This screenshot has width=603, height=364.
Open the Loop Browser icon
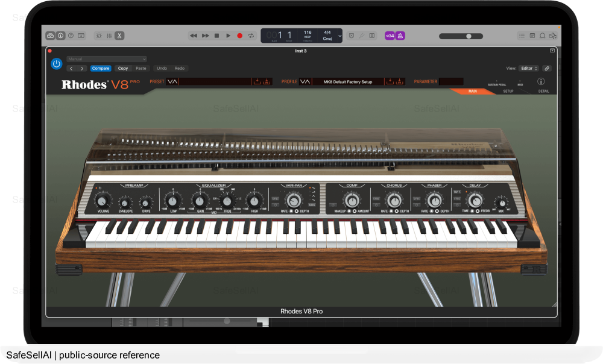542,36
